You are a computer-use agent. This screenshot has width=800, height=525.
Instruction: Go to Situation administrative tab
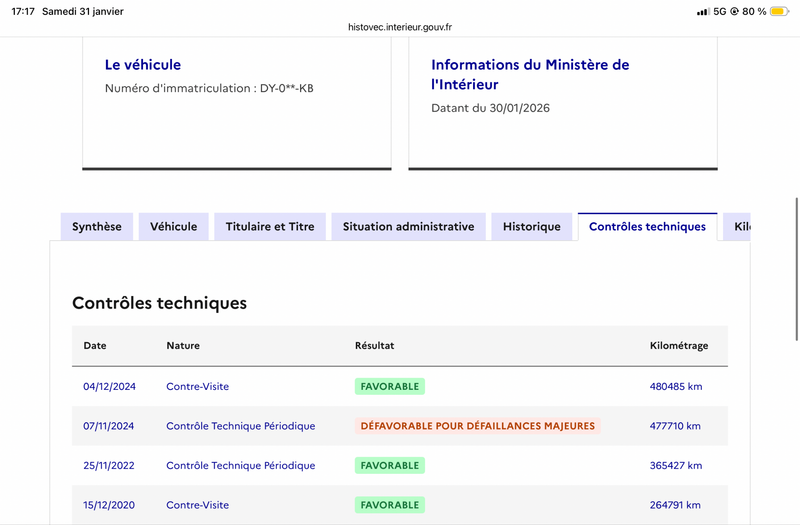408,227
